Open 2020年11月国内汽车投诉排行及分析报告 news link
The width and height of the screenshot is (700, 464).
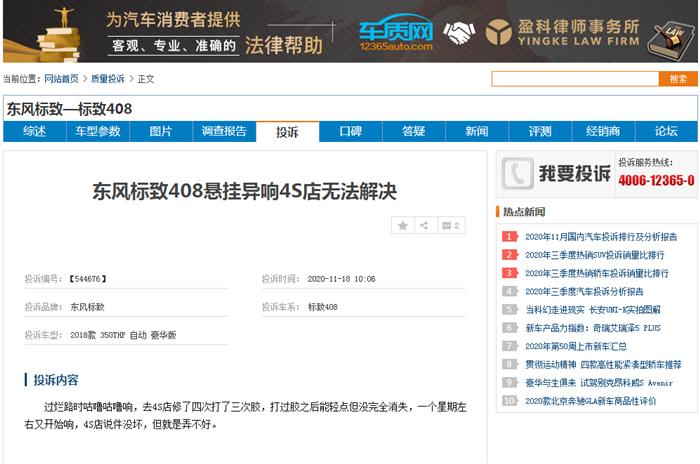pos(601,237)
